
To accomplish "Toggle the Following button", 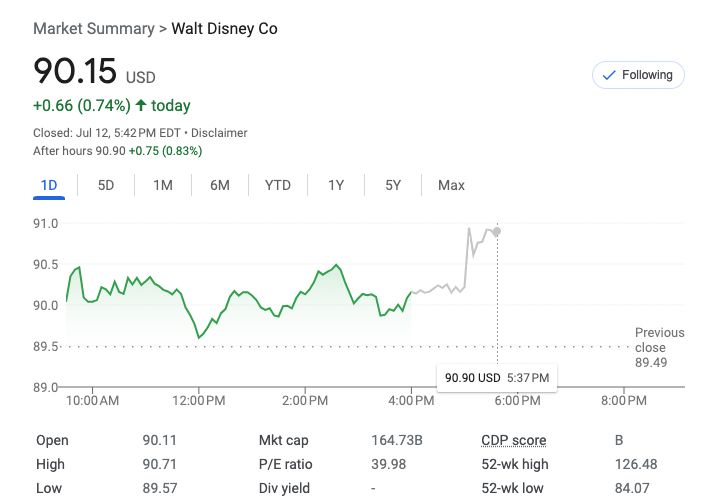I will coord(638,75).
